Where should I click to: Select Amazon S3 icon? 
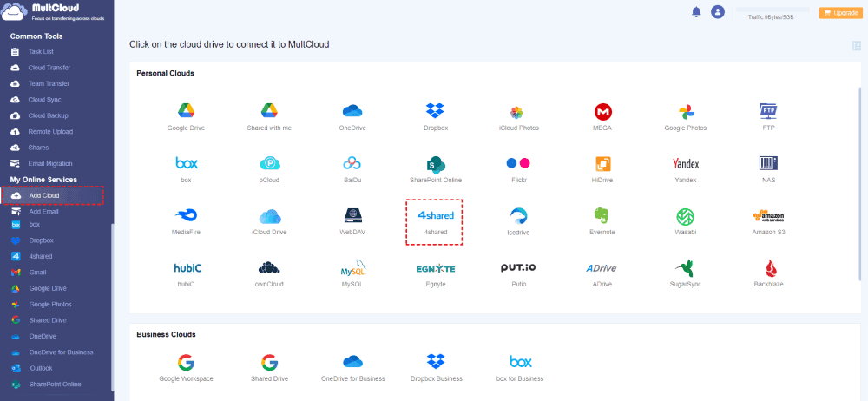[768, 217]
